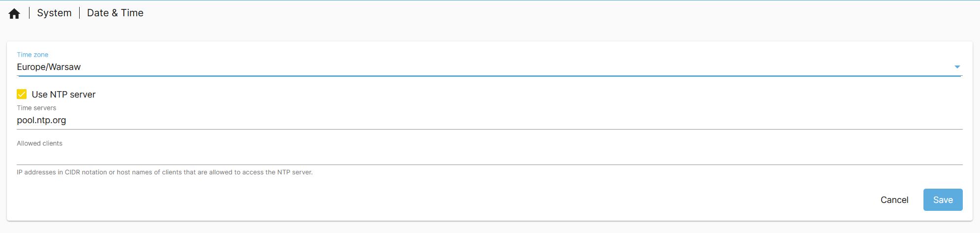Select the Date & Time breadcrumb
Viewport: 980px width, 233px height.
click(115, 13)
